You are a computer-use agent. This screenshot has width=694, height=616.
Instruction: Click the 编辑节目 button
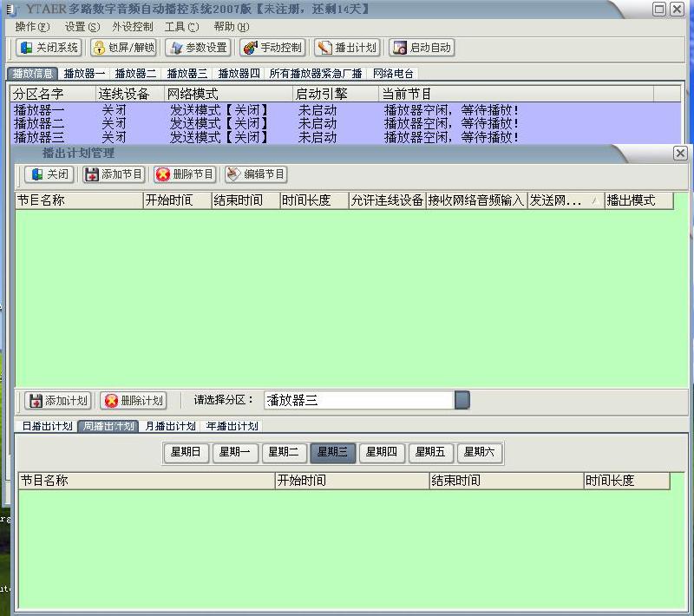[256, 174]
